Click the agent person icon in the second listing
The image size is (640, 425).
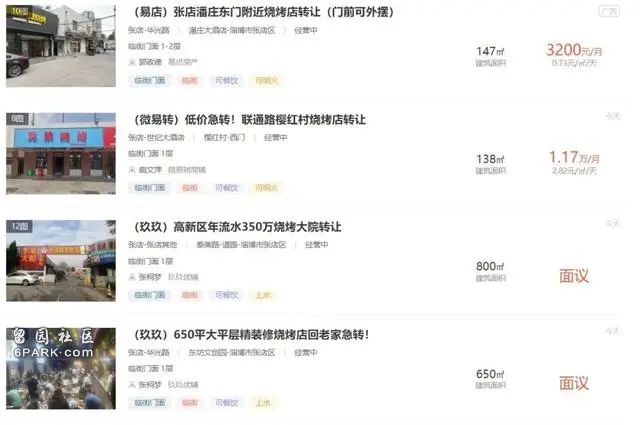(x=132, y=170)
